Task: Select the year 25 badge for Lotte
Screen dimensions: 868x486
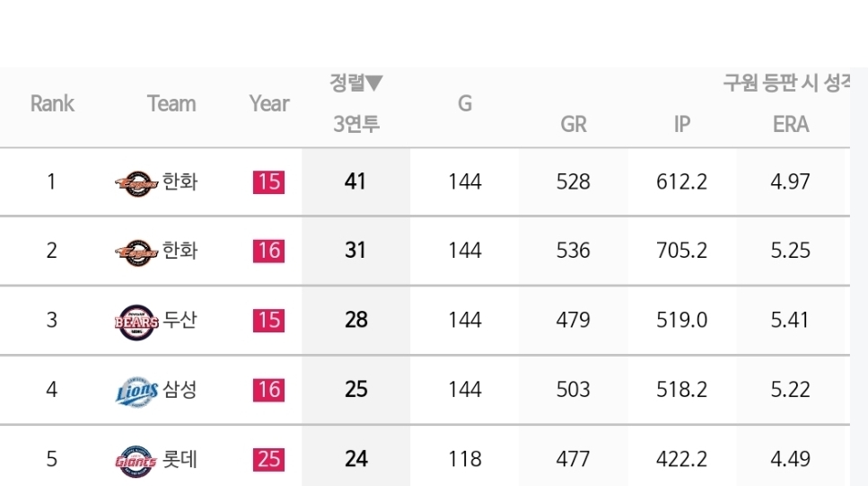Action: (x=269, y=459)
